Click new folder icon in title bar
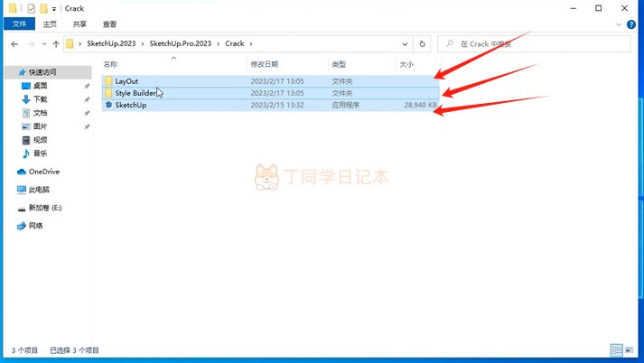Image resolution: width=644 pixels, height=363 pixels. click(x=43, y=8)
